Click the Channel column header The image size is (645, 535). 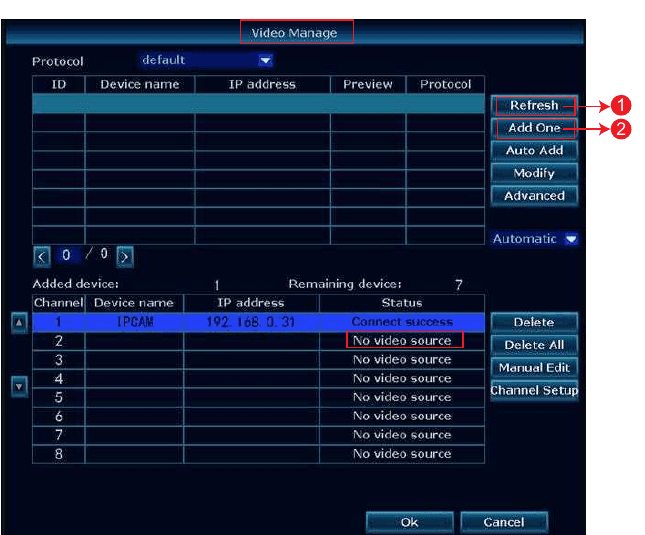(x=59, y=303)
